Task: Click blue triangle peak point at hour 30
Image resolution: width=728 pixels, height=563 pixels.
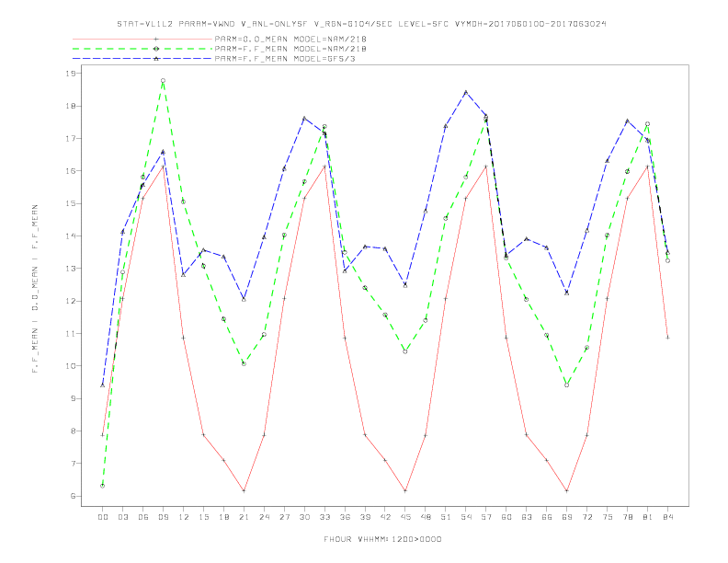Action: [304, 119]
